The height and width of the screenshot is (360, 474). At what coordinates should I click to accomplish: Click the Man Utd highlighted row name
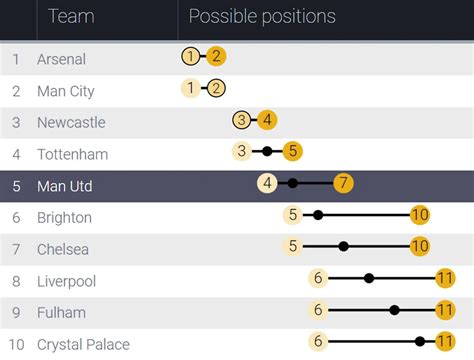pyautogui.click(x=65, y=186)
